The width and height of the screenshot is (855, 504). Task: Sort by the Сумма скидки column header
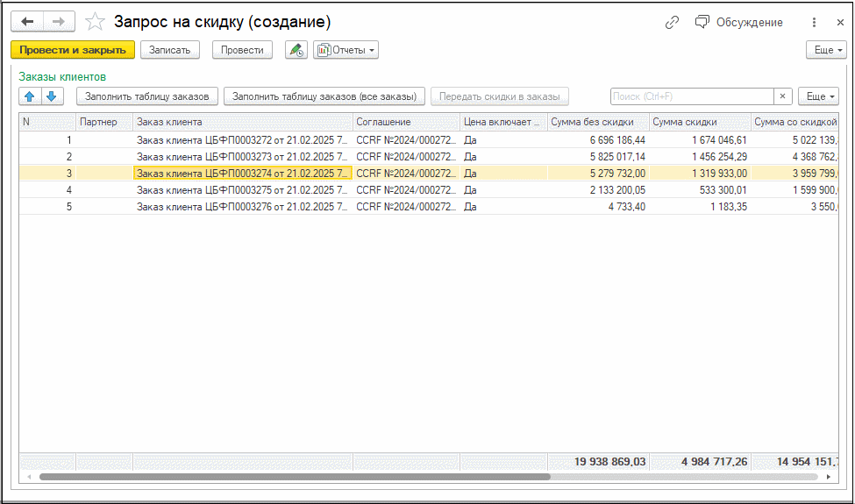point(698,122)
